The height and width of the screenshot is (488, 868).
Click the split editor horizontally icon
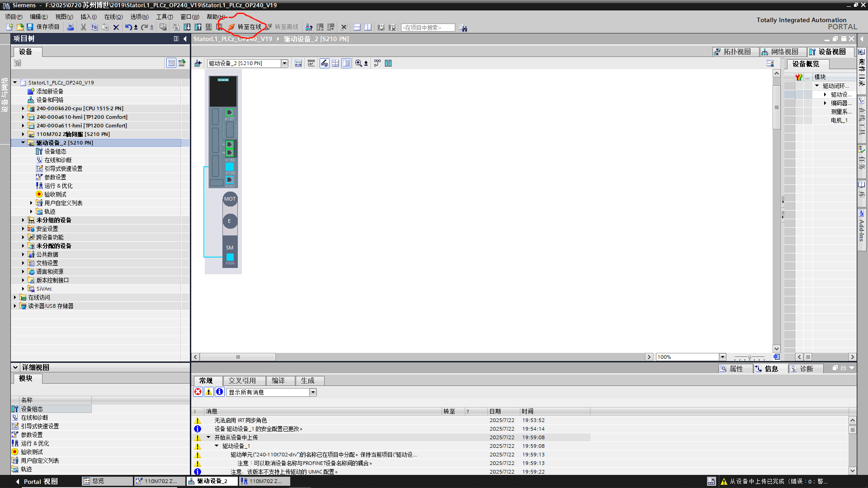click(x=357, y=27)
